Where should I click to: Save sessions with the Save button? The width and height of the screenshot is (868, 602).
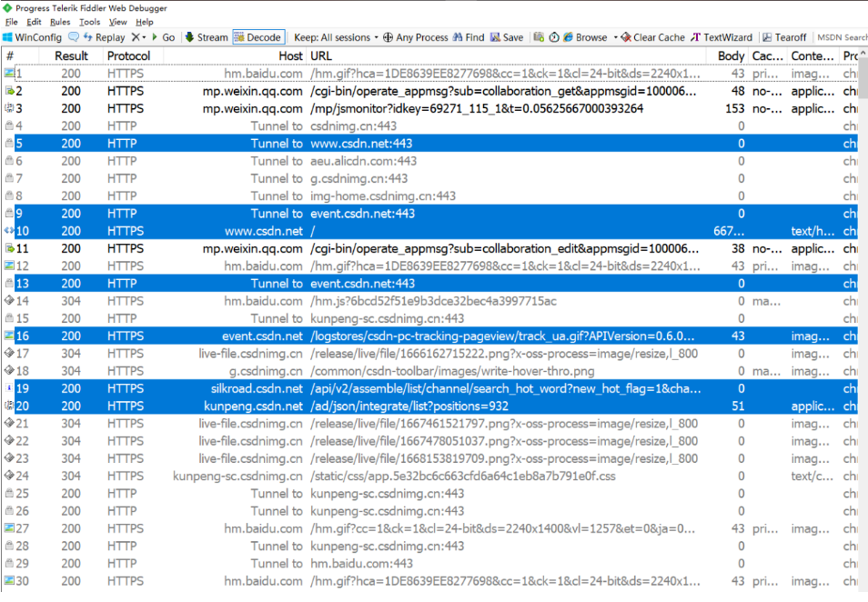pyautogui.click(x=507, y=37)
